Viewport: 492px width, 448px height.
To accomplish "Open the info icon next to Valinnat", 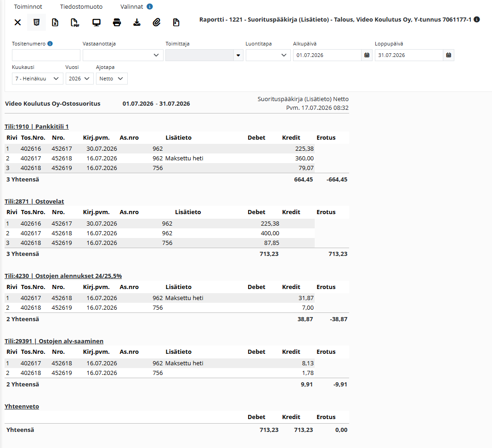I will [x=150, y=6].
